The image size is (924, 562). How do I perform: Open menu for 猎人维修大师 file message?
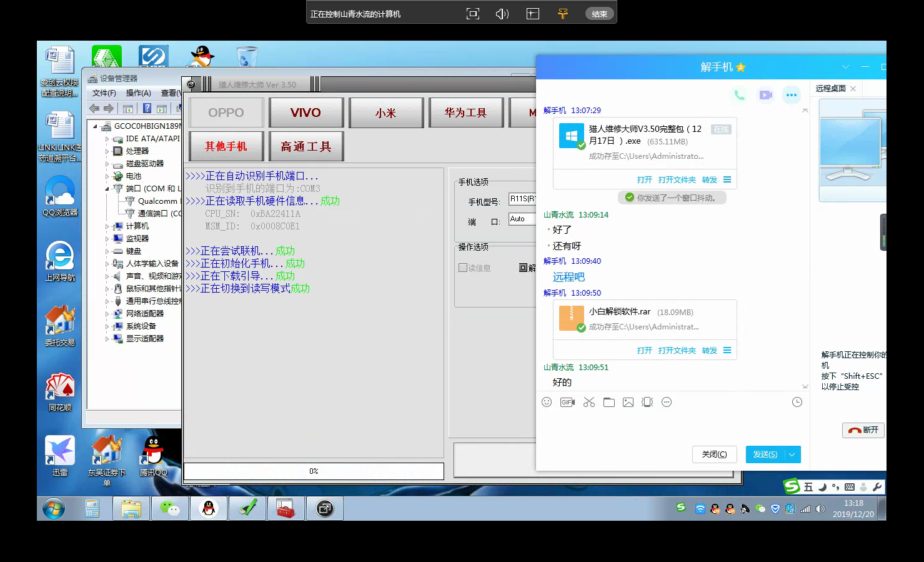pyautogui.click(x=727, y=179)
